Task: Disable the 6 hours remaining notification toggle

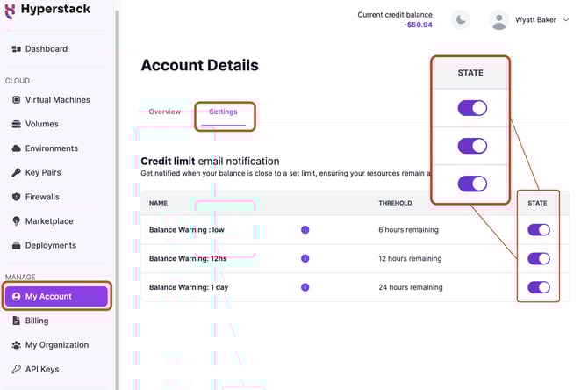Action: pyautogui.click(x=539, y=230)
